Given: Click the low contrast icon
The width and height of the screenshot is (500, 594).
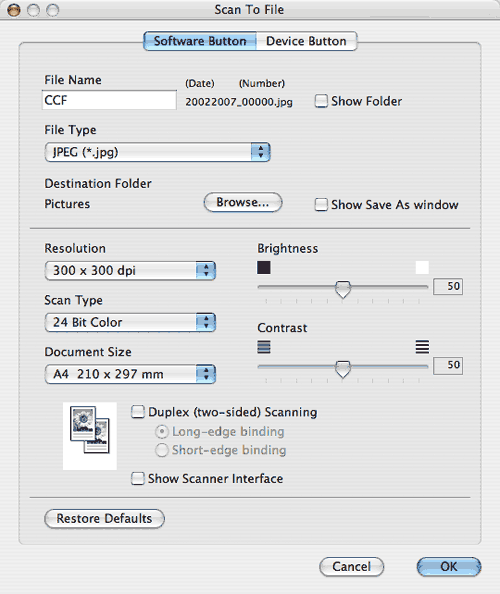Looking at the screenshot, I should (264, 347).
